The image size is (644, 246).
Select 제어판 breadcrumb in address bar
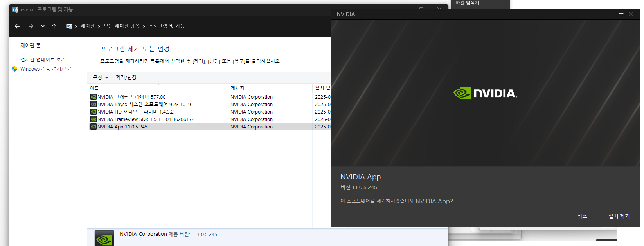[x=88, y=26]
